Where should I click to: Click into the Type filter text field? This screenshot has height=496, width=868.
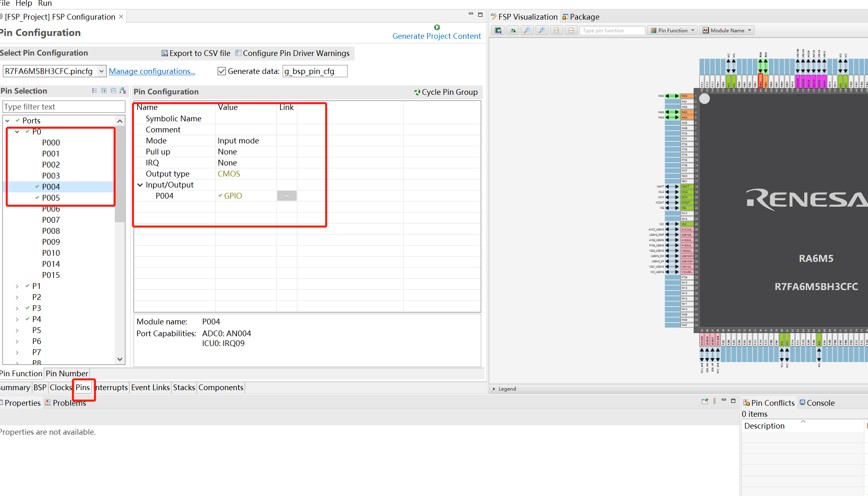coord(64,107)
